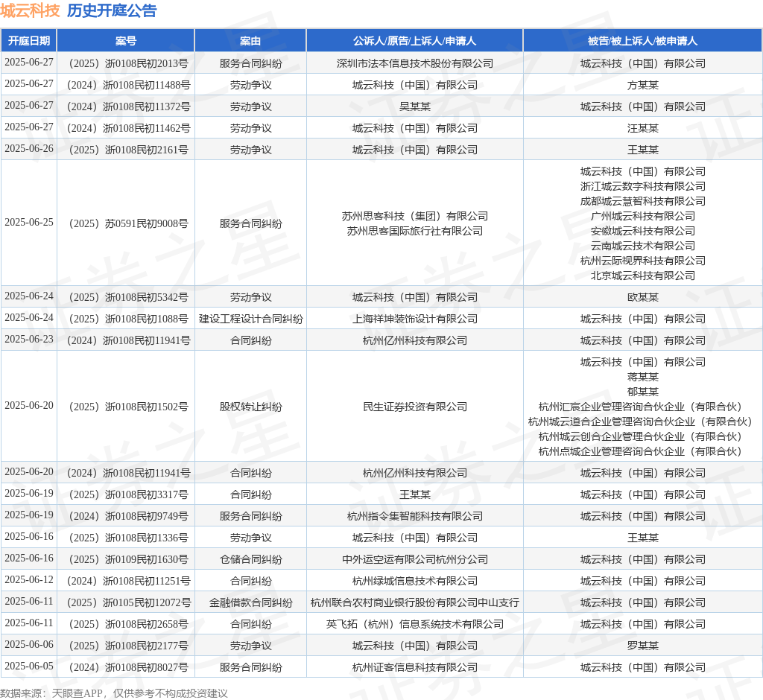
Task: Click plaintiff 杭州绿城信息技术有限公司
Action: point(414,581)
